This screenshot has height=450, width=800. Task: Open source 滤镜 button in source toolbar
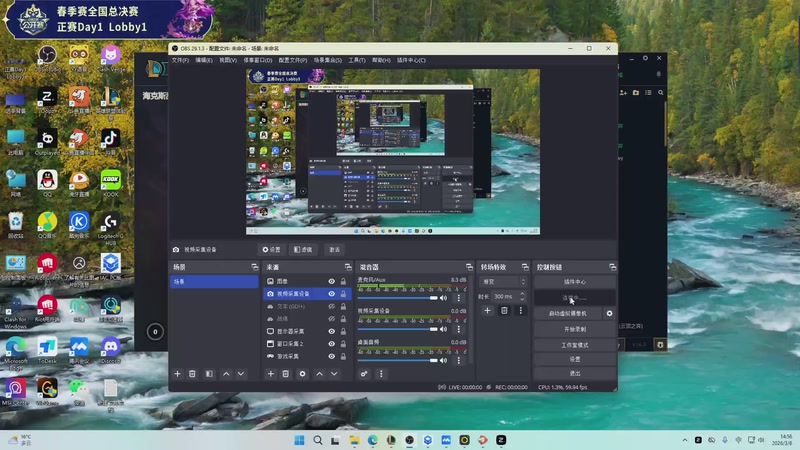(303, 249)
